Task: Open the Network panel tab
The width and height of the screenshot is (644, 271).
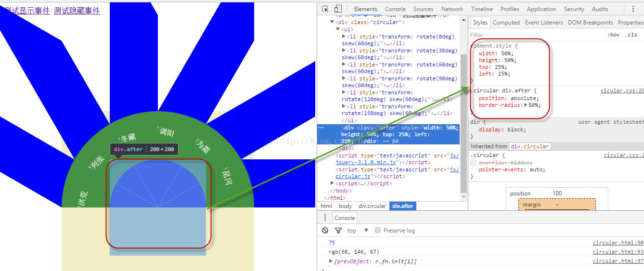Action: click(452, 9)
